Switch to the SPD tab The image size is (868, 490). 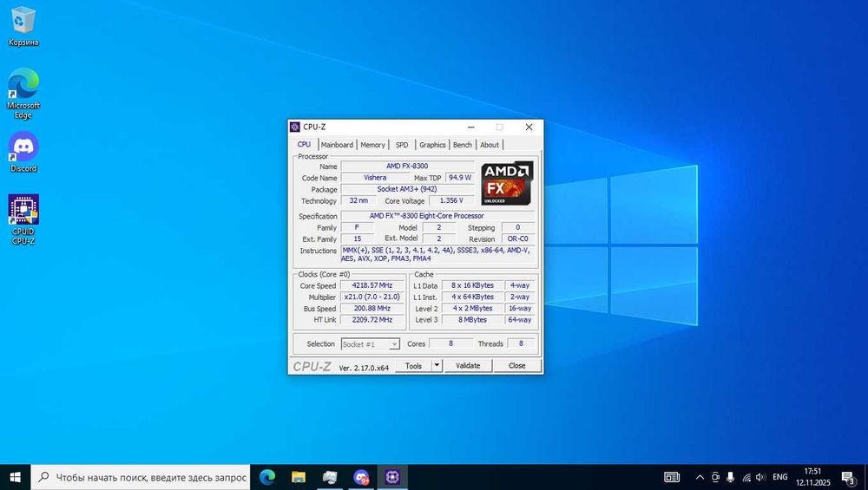click(x=402, y=145)
